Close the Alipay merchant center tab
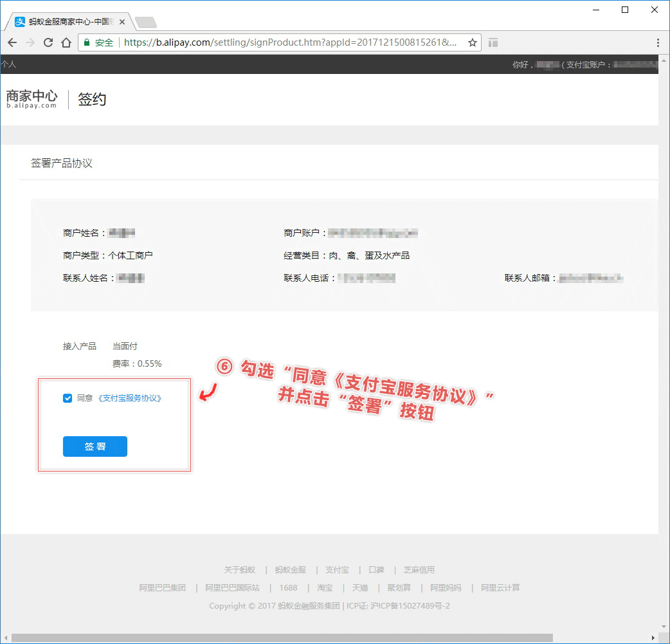The height and width of the screenshot is (644, 670). [122, 22]
